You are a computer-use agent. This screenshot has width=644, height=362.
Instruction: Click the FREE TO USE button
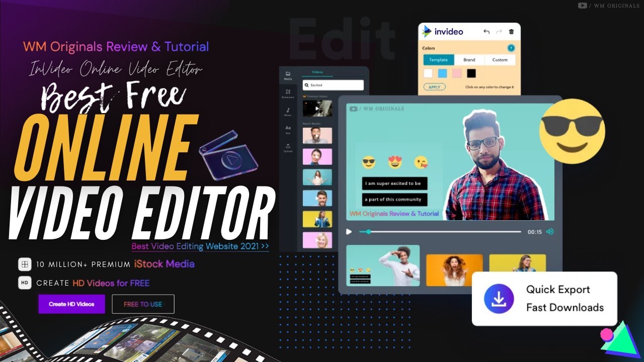pos(143,304)
